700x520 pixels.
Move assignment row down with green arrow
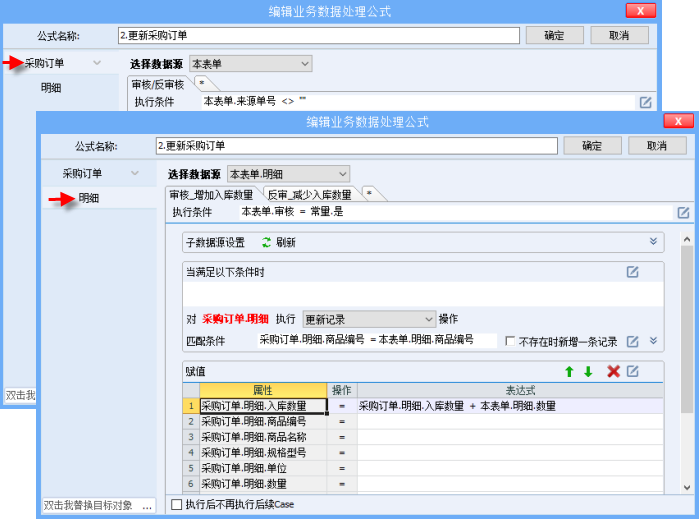pyautogui.click(x=588, y=371)
